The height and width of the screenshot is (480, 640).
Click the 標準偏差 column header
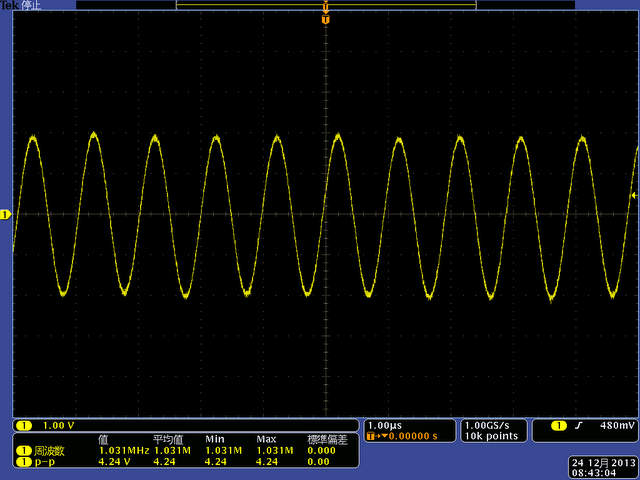click(327, 440)
